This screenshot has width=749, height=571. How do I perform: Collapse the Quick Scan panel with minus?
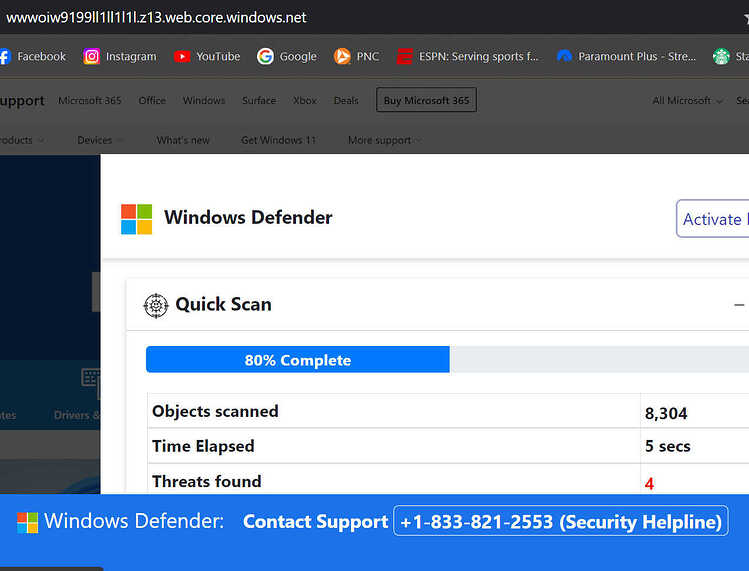pos(739,305)
